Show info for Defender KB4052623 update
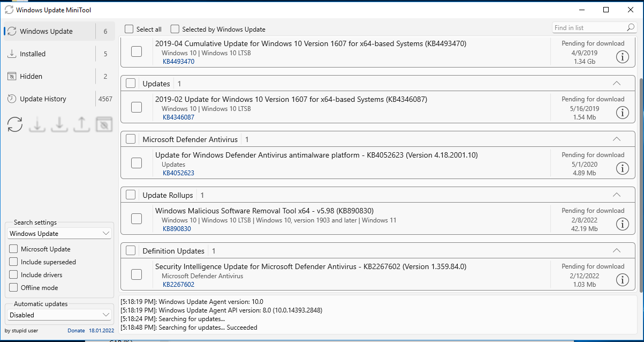 click(622, 168)
